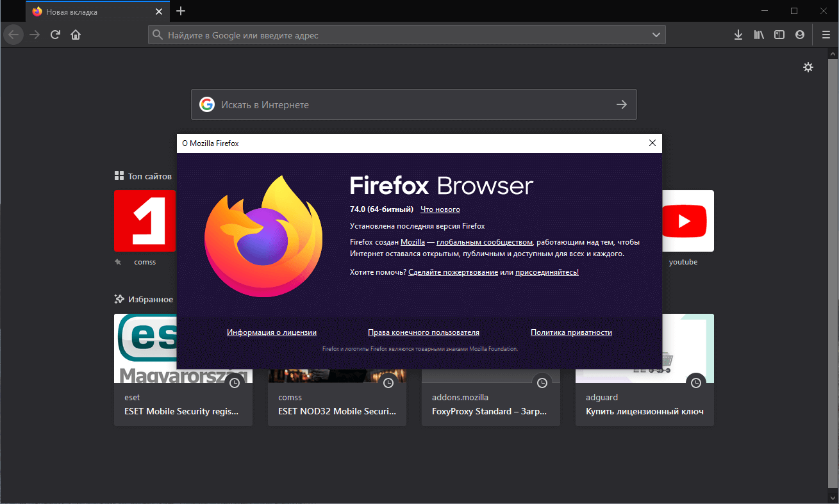Go to the home page

tap(76, 35)
